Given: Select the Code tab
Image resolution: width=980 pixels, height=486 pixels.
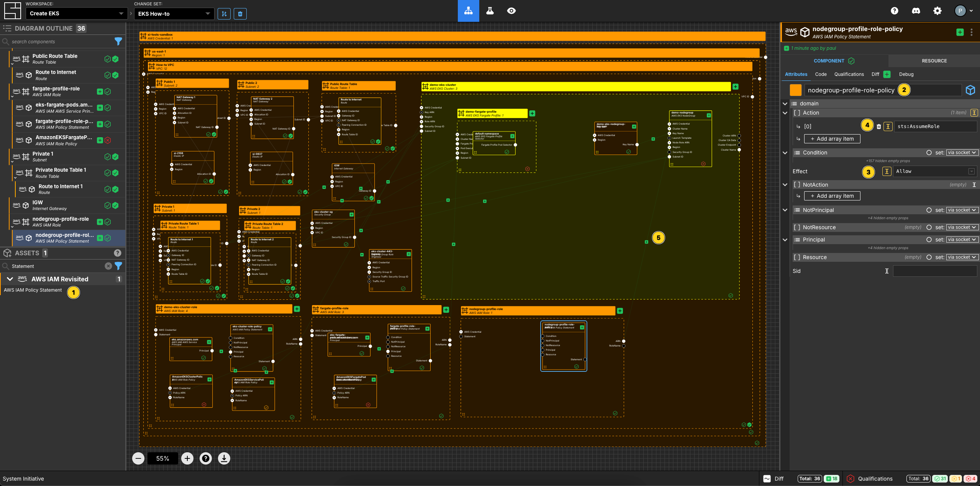Looking at the screenshot, I should (820, 74).
